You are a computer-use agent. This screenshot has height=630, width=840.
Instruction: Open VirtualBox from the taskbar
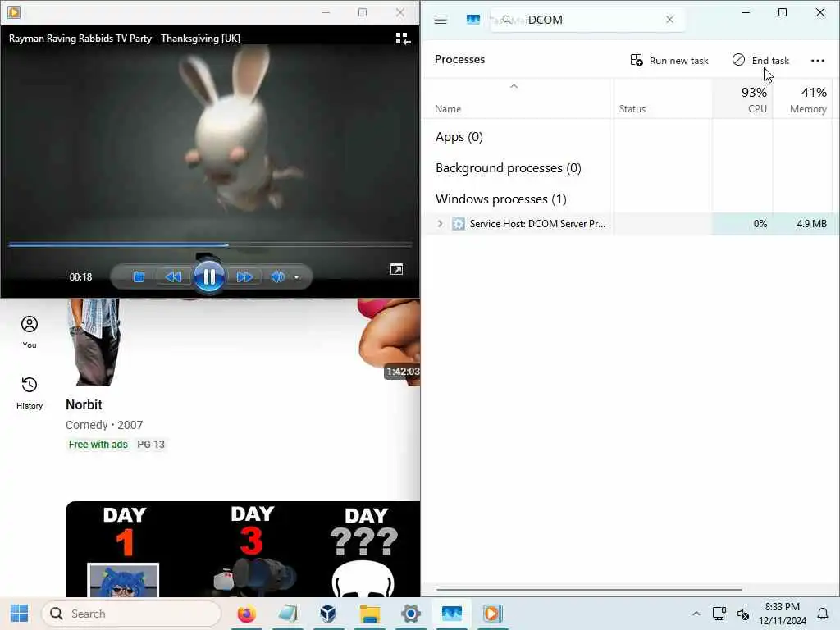328,614
